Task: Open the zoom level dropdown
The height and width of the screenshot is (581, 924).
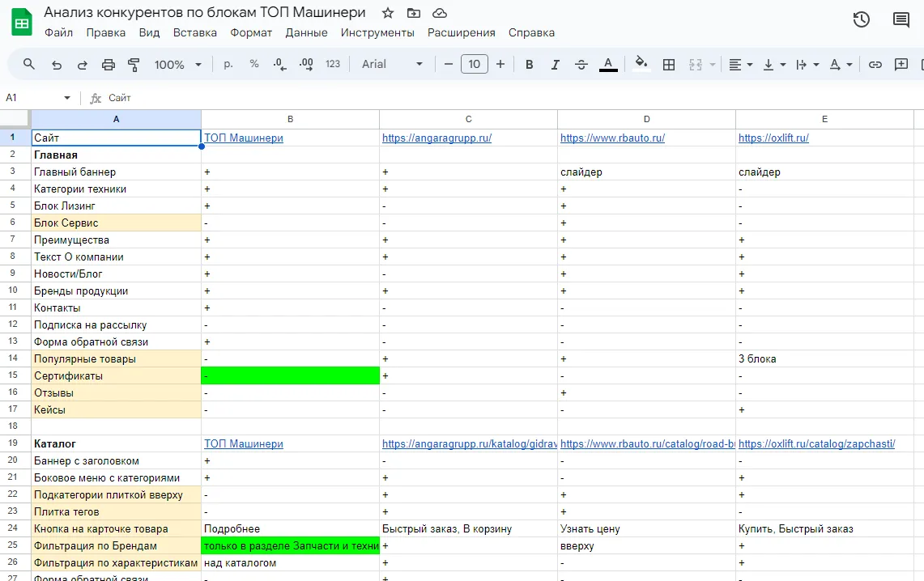Action: [178, 64]
